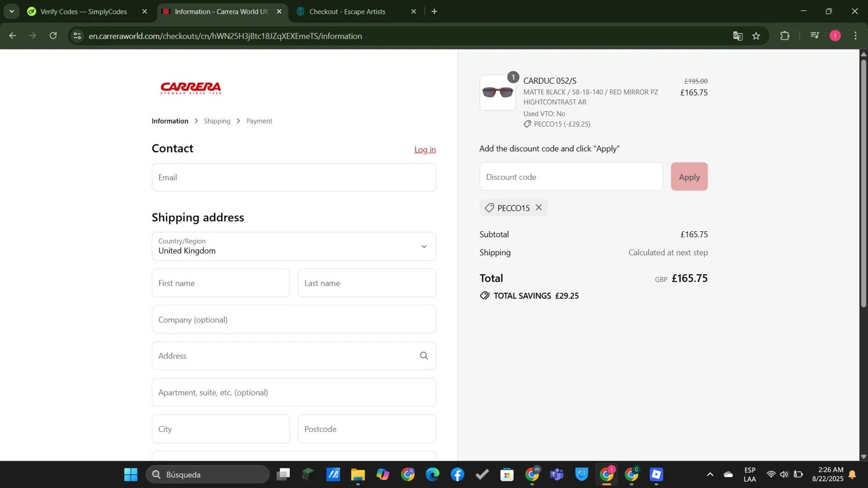This screenshot has width=868, height=488.
Task: Open the tab search dropdown
Action: [12, 12]
